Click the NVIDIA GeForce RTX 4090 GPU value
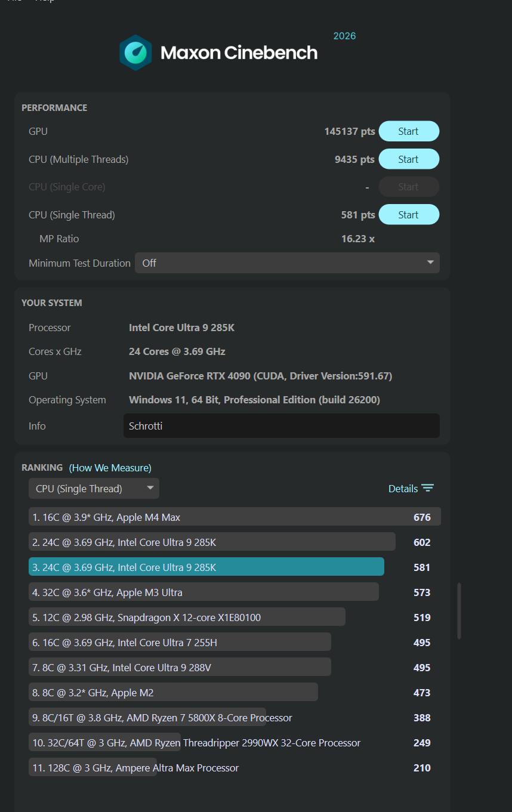 pos(261,376)
